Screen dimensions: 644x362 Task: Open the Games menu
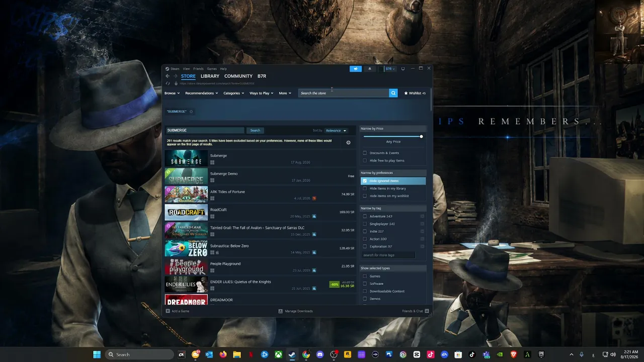(x=212, y=69)
